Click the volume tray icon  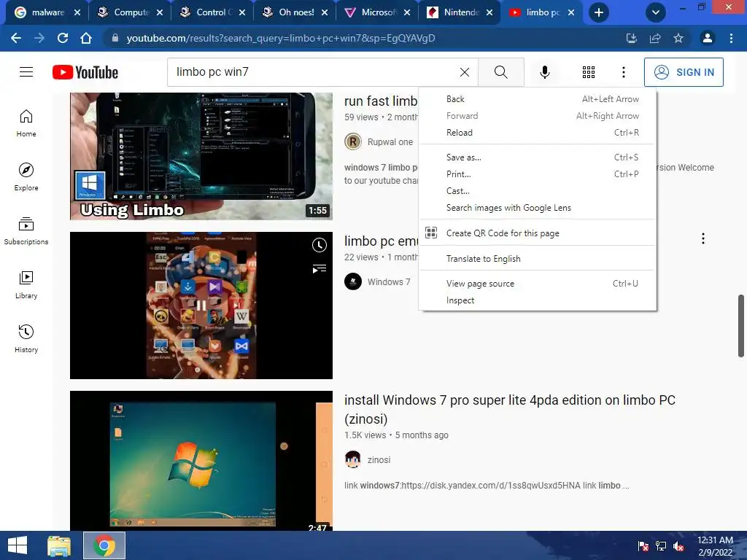pyautogui.click(x=678, y=546)
